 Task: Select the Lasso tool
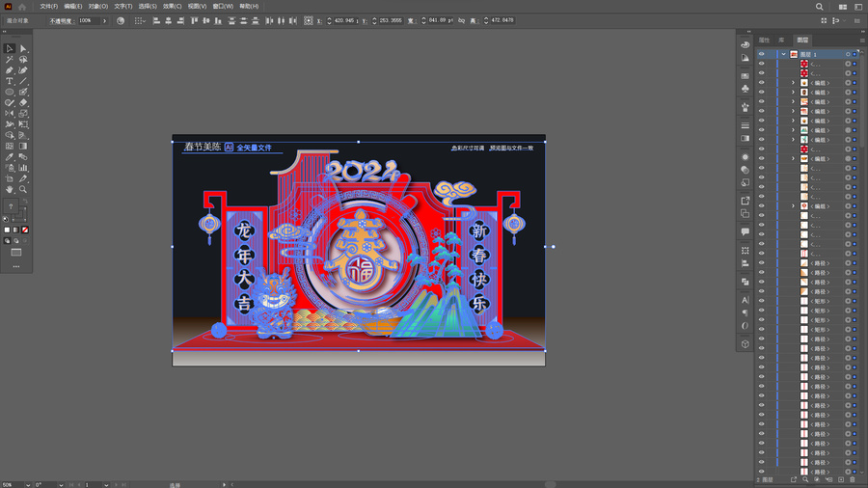(23, 60)
